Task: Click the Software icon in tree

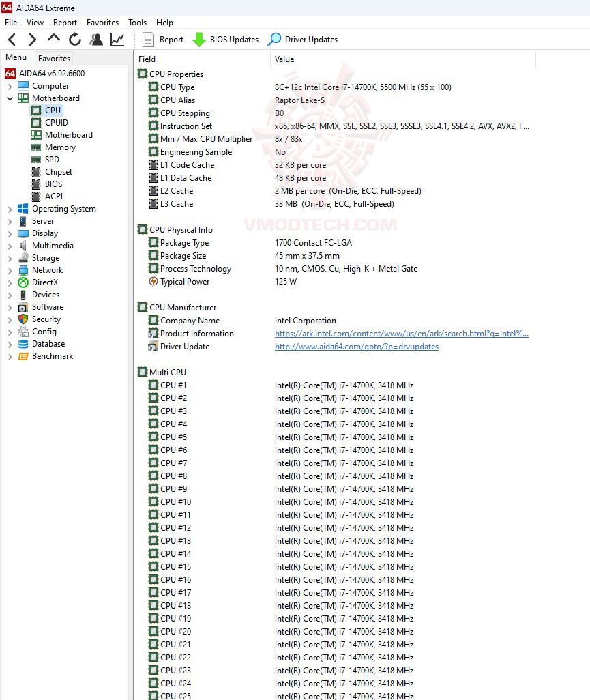Action: 23,307
